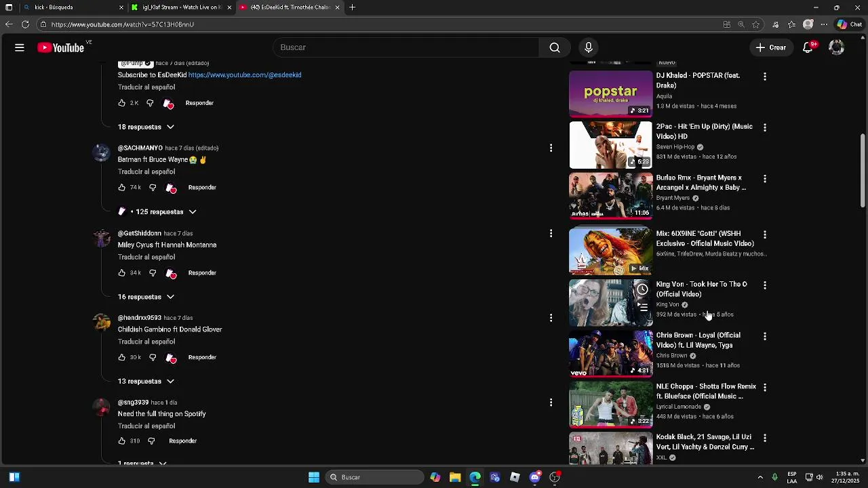The width and height of the screenshot is (868, 488).
Task: Click the browser address bar URL
Action: pyautogui.click(x=123, y=24)
